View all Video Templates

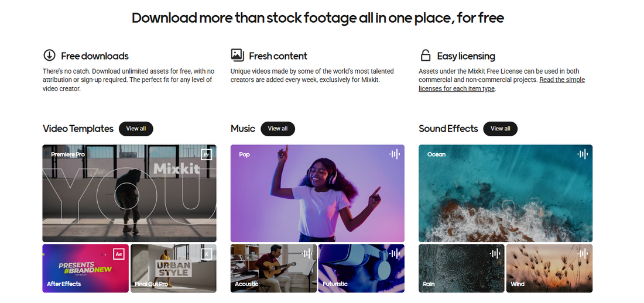136,129
